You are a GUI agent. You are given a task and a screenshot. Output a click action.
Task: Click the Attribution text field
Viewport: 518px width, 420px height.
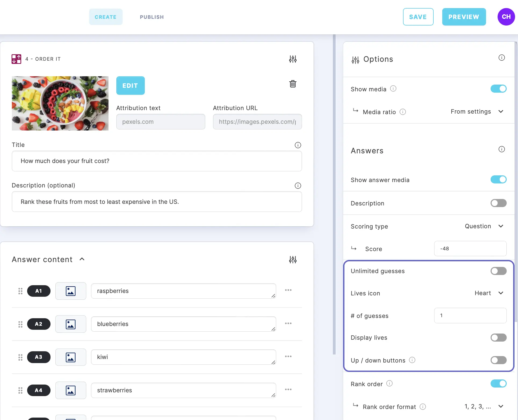[161, 122]
